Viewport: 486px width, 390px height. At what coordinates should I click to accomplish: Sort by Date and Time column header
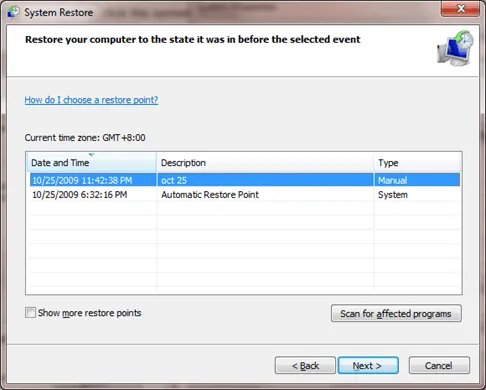(91, 163)
